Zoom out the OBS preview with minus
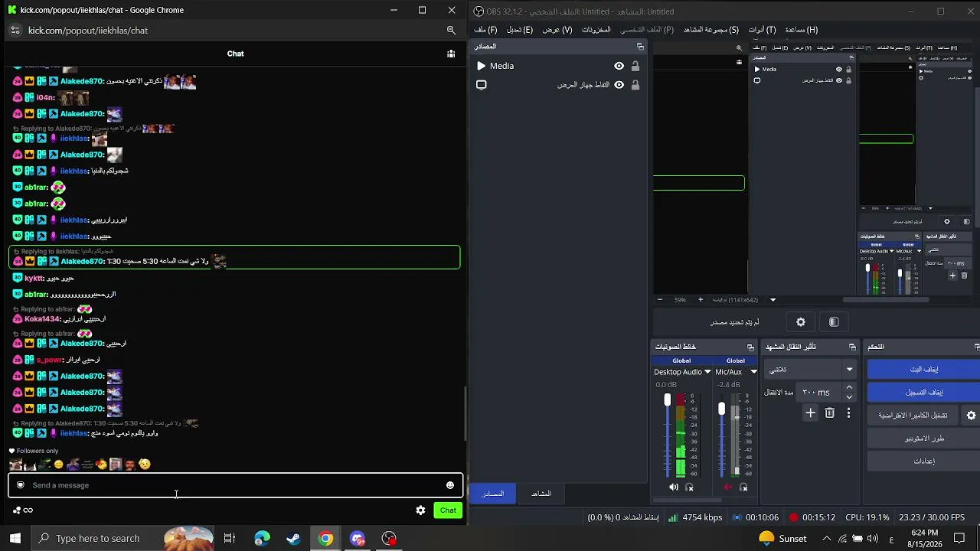The width and height of the screenshot is (980, 551). [660, 300]
